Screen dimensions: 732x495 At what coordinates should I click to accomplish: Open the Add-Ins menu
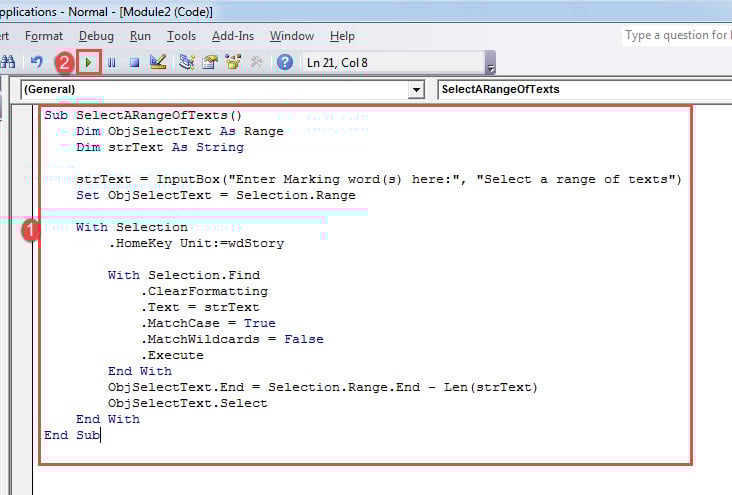(x=233, y=36)
